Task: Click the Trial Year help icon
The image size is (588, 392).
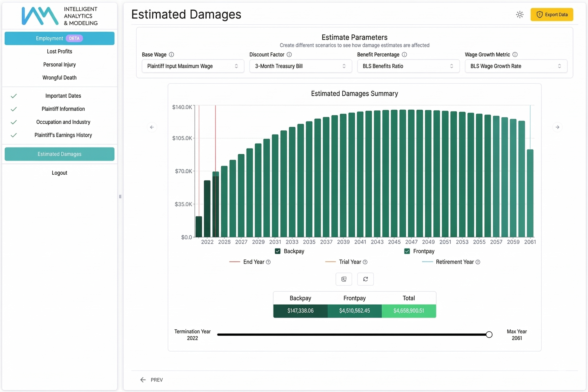Action: pos(365,262)
